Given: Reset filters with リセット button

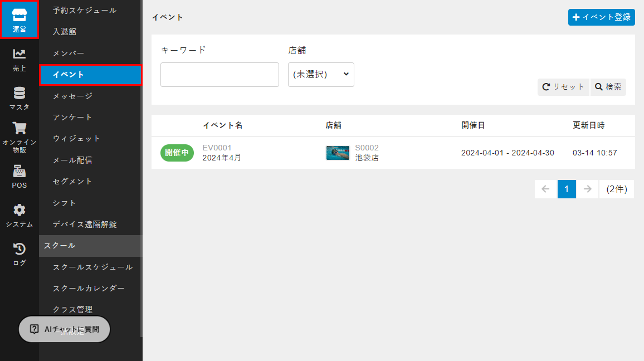Looking at the screenshot, I should [563, 87].
